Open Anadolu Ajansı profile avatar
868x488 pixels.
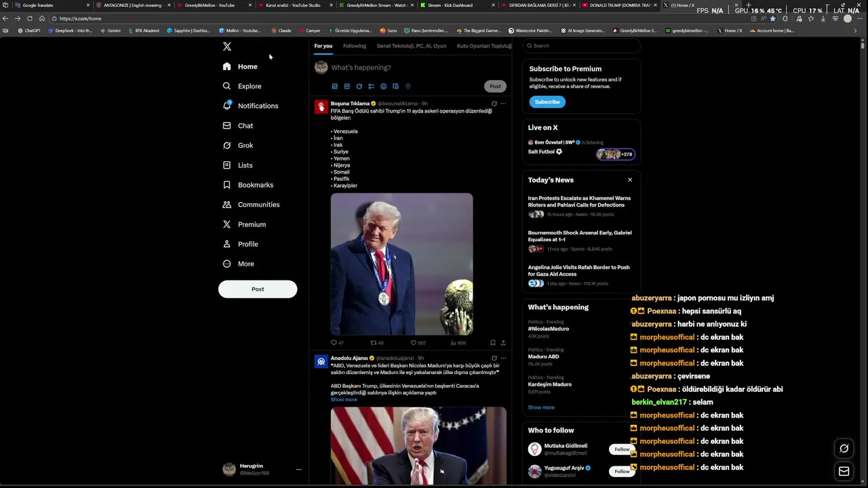(x=321, y=362)
